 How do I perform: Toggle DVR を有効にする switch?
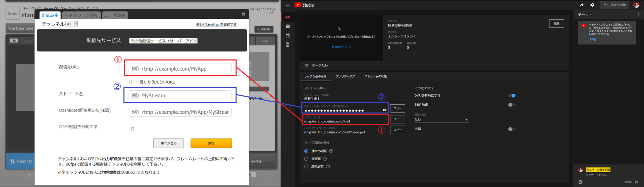512,96
